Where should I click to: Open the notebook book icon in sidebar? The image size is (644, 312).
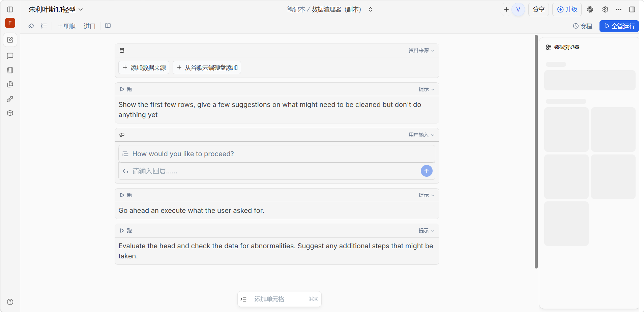click(10, 70)
